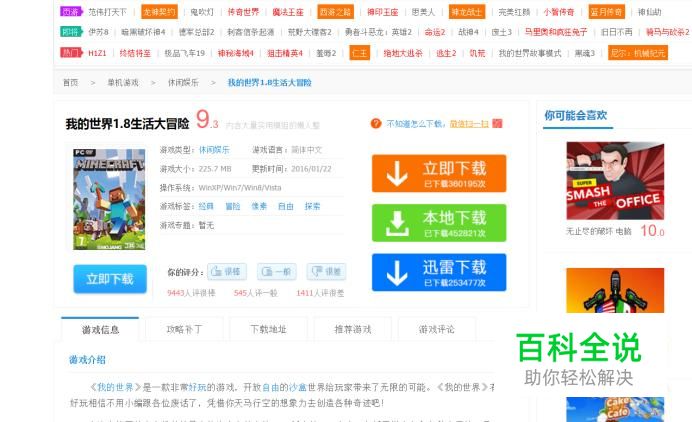The image size is (692, 422).
Task: Click the 9443人评很棒 count text
Action: pyautogui.click(x=191, y=293)
